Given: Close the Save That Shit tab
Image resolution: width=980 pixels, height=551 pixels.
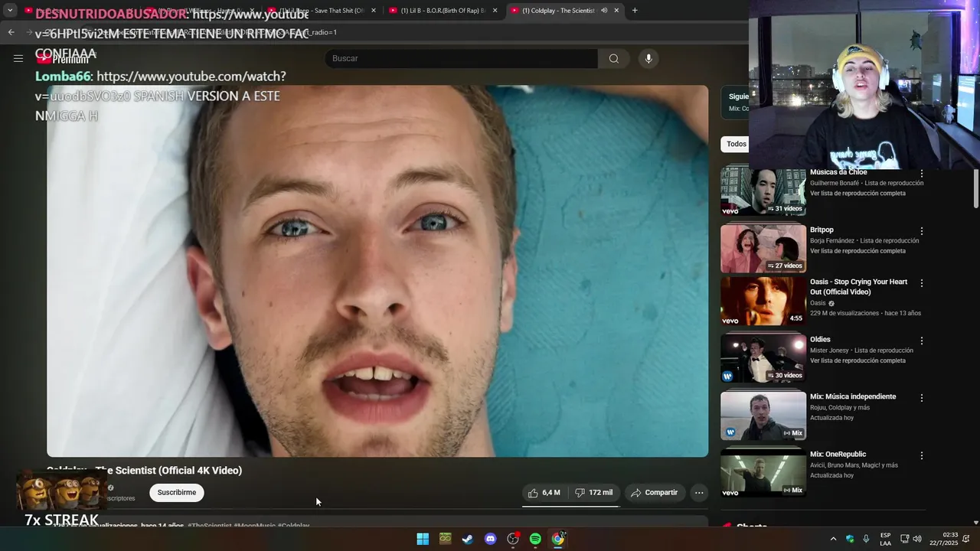Looking at the screenshot, I should point(373,11).
